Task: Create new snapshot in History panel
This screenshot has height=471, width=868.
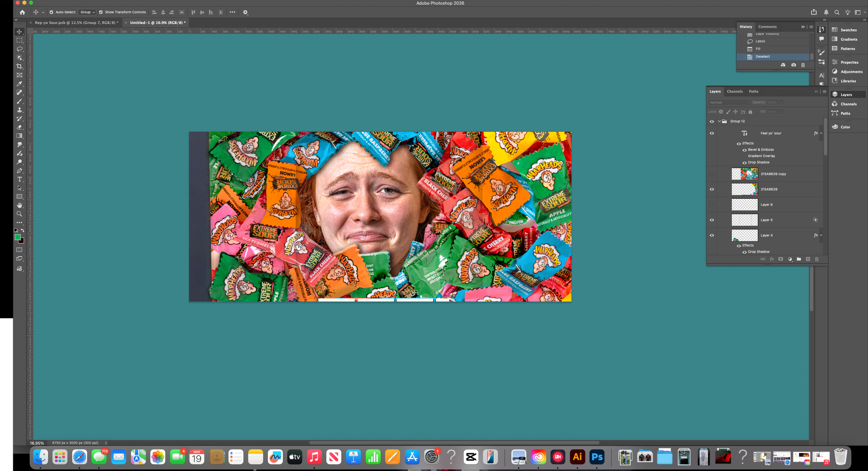Action: 793,65
